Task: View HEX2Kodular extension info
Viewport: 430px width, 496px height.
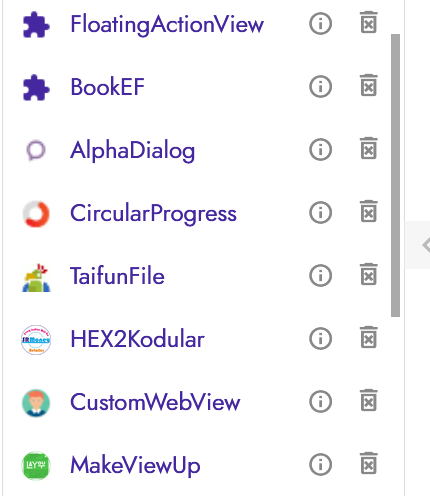Action: (320, 338)
